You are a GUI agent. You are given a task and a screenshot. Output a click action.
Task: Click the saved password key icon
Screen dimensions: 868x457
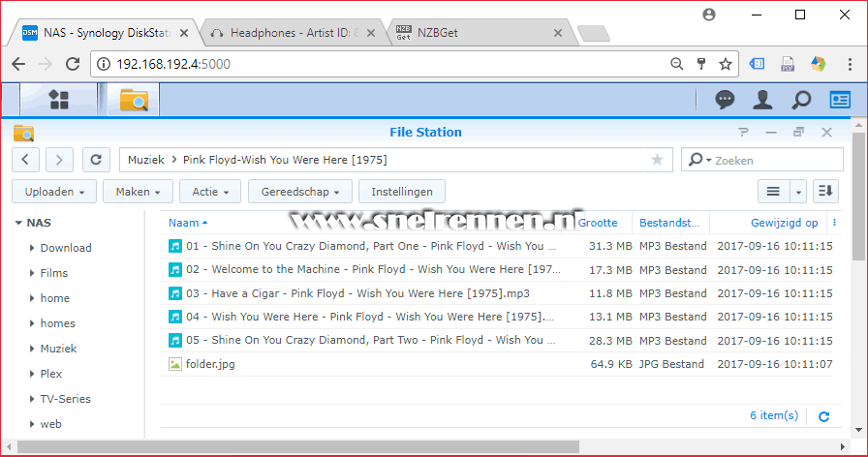click(700, 64)
